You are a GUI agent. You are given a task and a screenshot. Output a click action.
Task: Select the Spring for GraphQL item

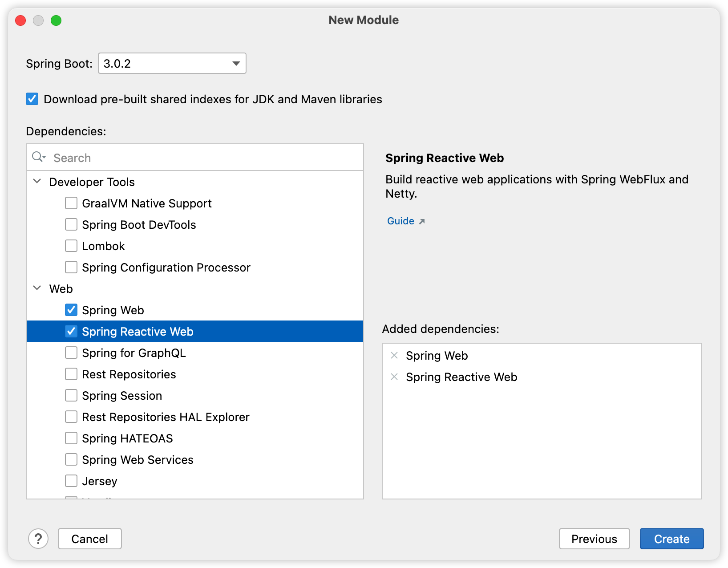click(x=133, y=353)
